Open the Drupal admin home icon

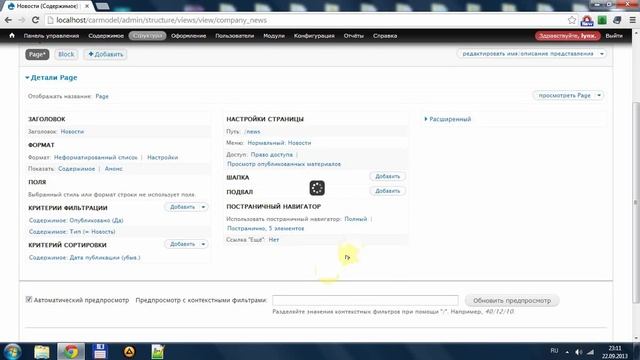coord(12,36)
